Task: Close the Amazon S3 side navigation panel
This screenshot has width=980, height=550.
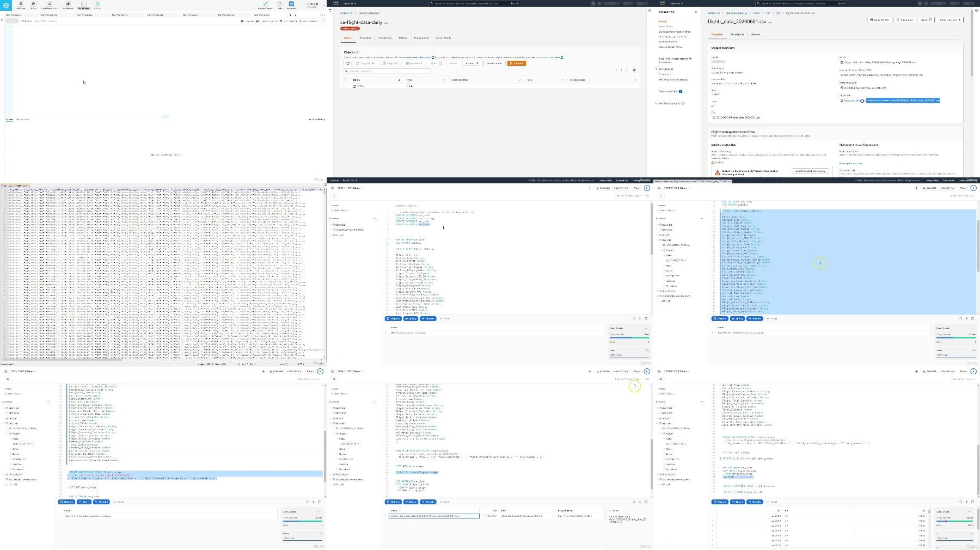Action: tap(696, 12)
